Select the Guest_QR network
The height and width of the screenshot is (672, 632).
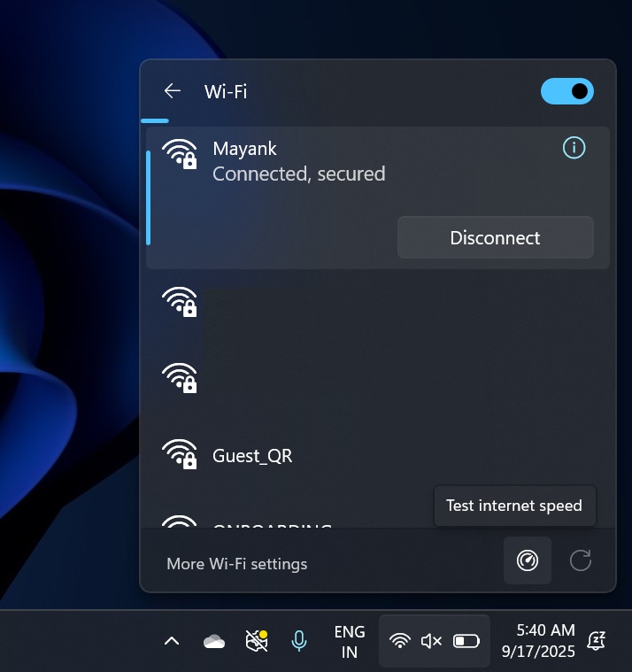coord(252,456)
